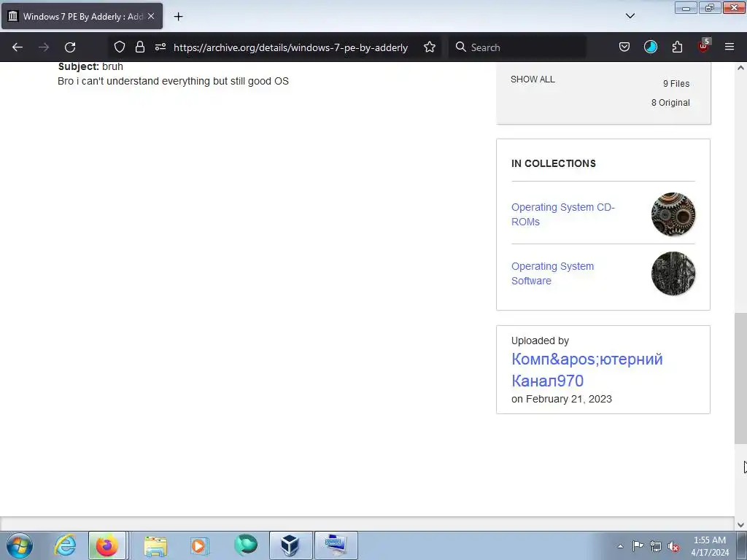Switch to VirtualBox in the taskbar
Screen dimensions: 747x560
pos(290,545)
